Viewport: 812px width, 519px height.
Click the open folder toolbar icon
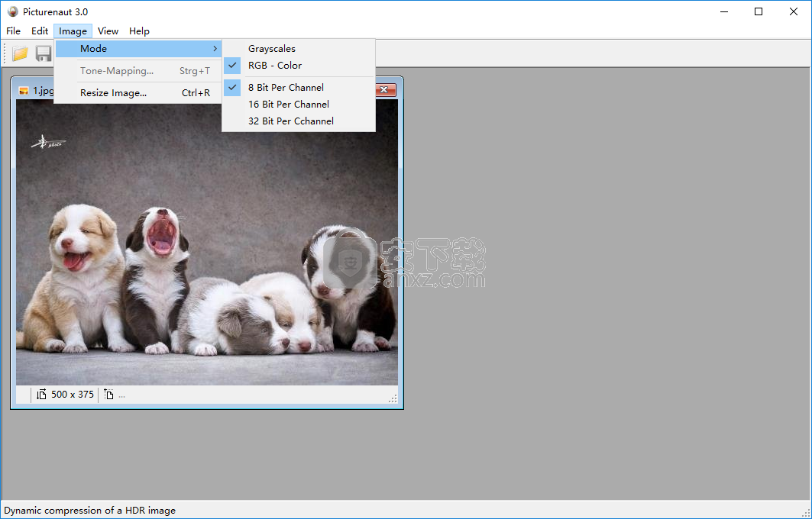pyautogui.click(x=20, y=53)
